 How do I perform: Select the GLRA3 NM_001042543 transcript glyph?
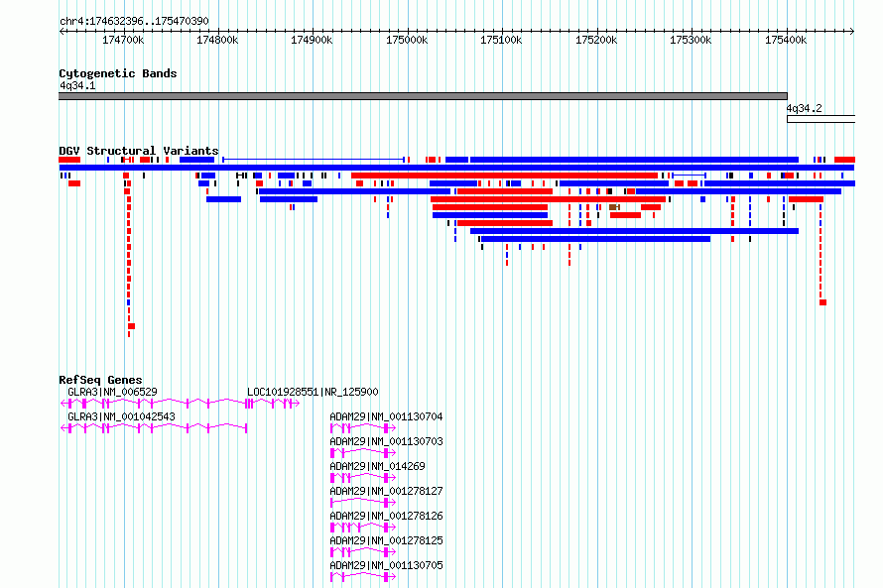coord(154,428)
